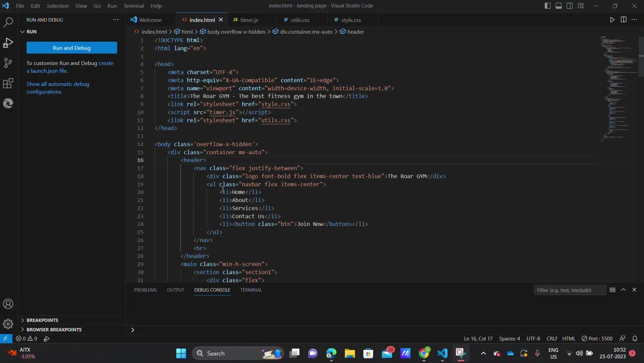The image size is (644, 363).
Task: Expand the Browser Breakpoints section
Action: (x=53, y=330)
